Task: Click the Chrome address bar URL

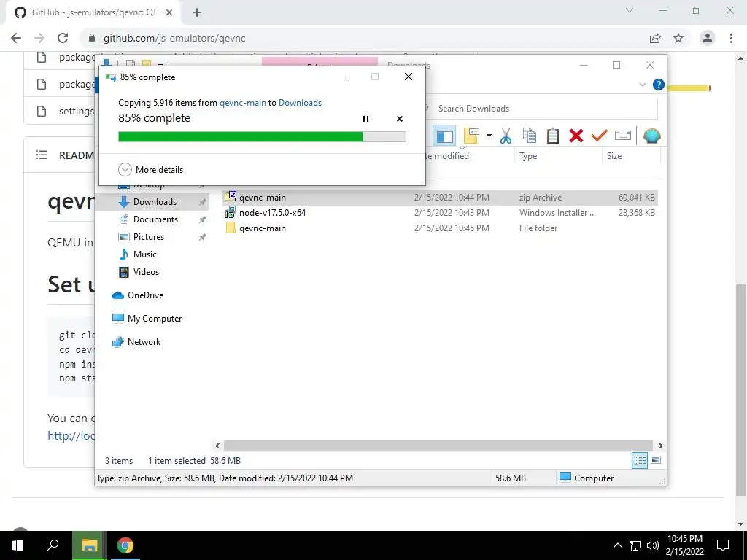Action: (x=174, y=38)
